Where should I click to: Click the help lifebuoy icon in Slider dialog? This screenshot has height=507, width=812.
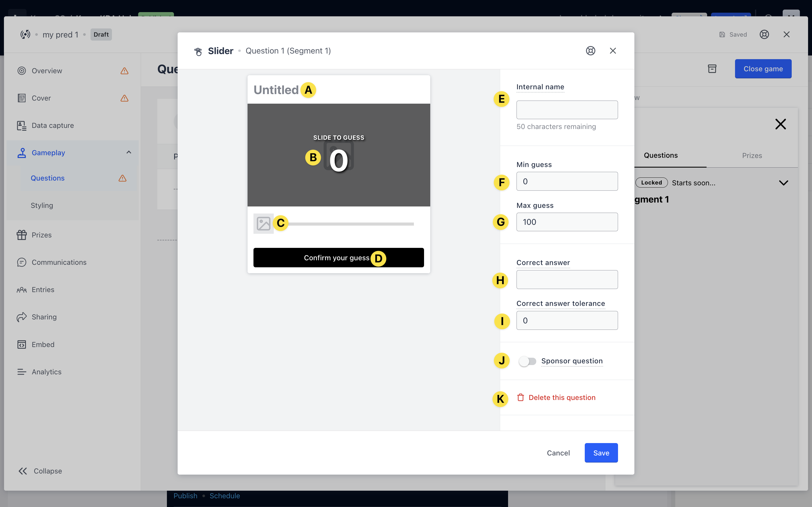pos(591,51)
